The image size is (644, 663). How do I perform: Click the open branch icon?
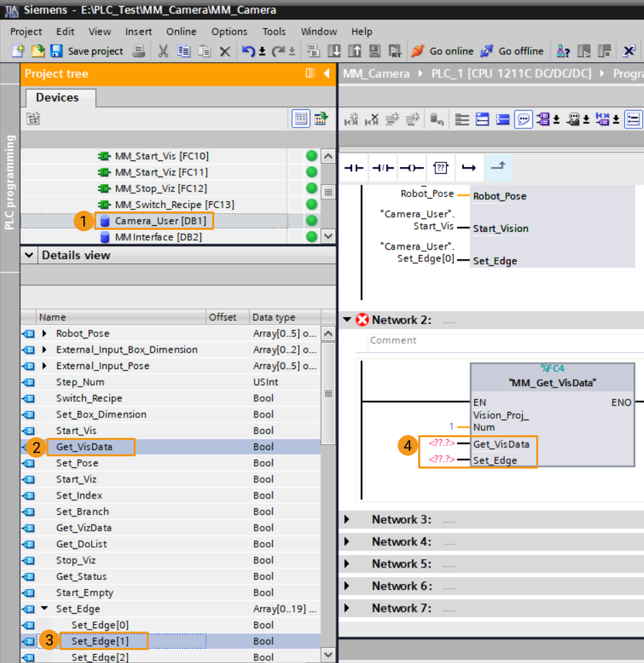[x=469, y=168]
